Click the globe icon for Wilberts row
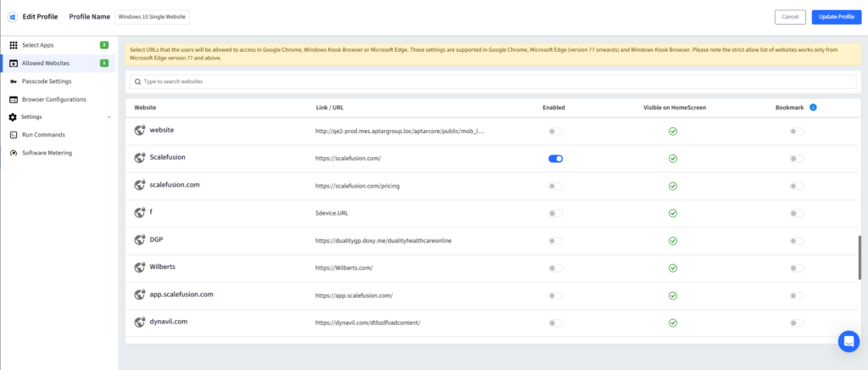 140,267
